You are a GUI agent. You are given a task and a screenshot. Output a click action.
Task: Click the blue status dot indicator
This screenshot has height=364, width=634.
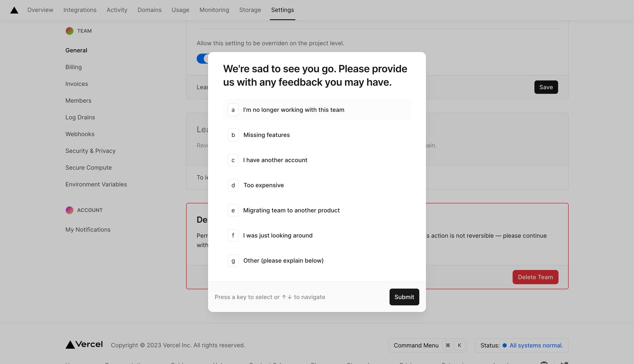point(504,345)
